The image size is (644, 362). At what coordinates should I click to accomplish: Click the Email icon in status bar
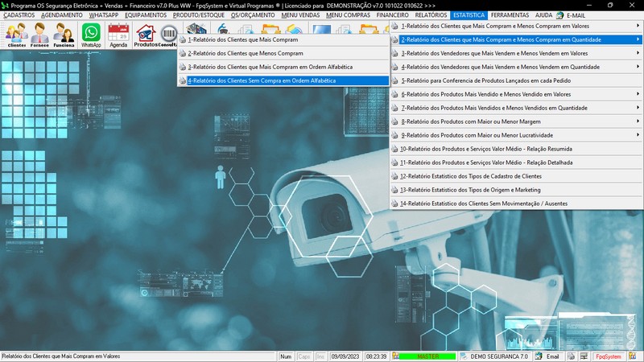click(x=547, y=356)
